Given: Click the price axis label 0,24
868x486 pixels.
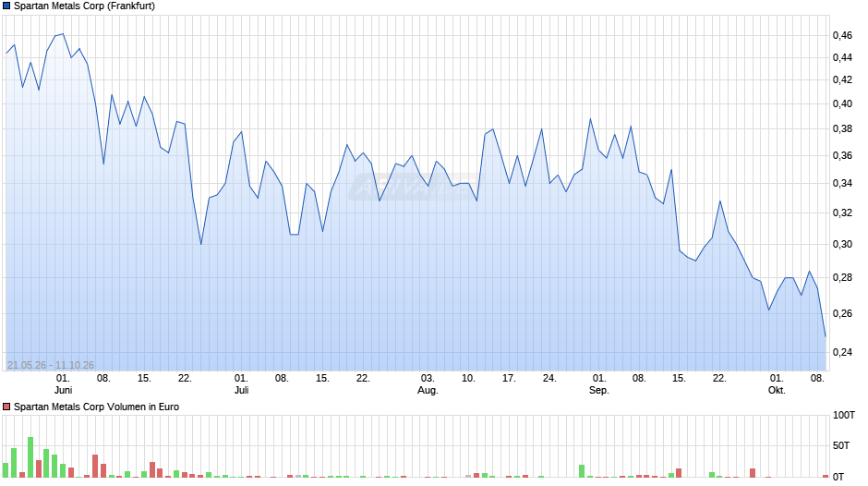Looking at the screenshot, I should pyautogui.click(x=842, y=352).
